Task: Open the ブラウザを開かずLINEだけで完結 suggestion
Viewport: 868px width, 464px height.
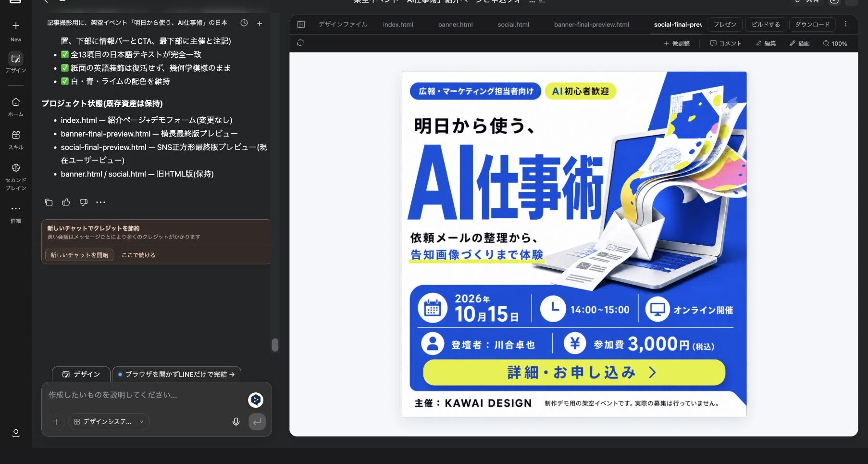Action: (176, 374)
